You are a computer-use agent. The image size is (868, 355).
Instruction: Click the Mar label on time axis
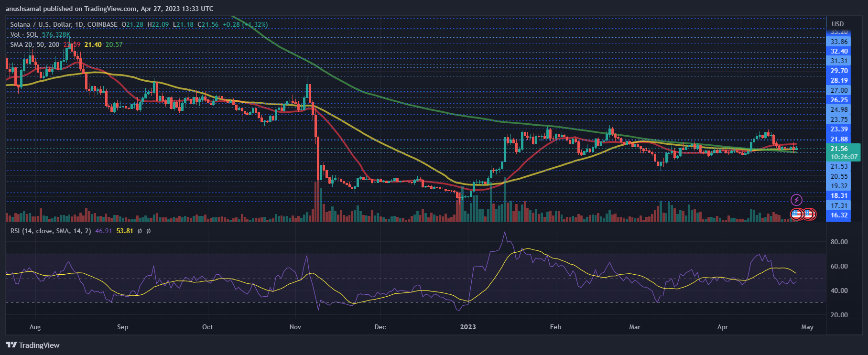pyautogui.click(x=634, y=327)
